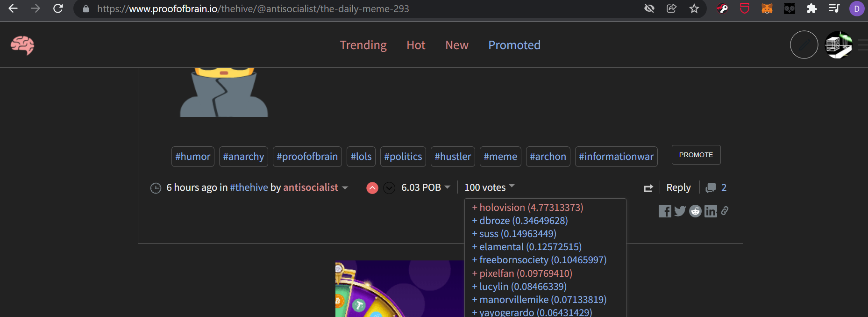Share this page via address bar icon
Viewport: 868px width, 317px height.
(x=672, y=8)
